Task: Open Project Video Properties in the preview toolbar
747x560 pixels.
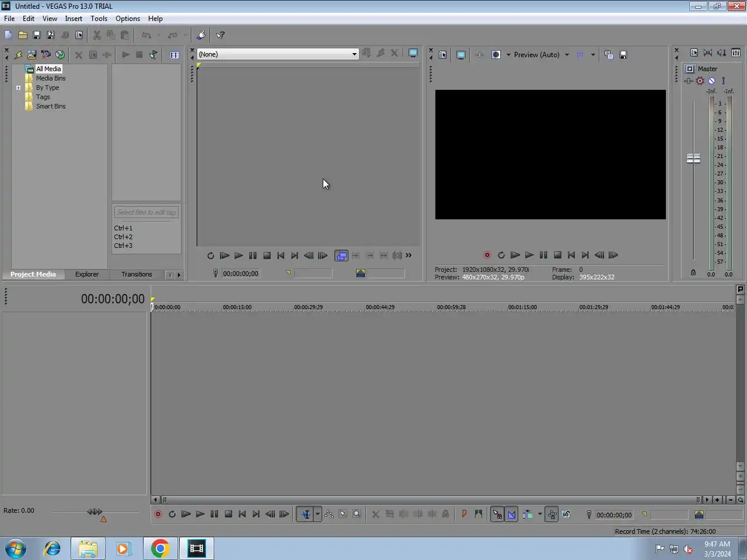Action: pos(443,55)
